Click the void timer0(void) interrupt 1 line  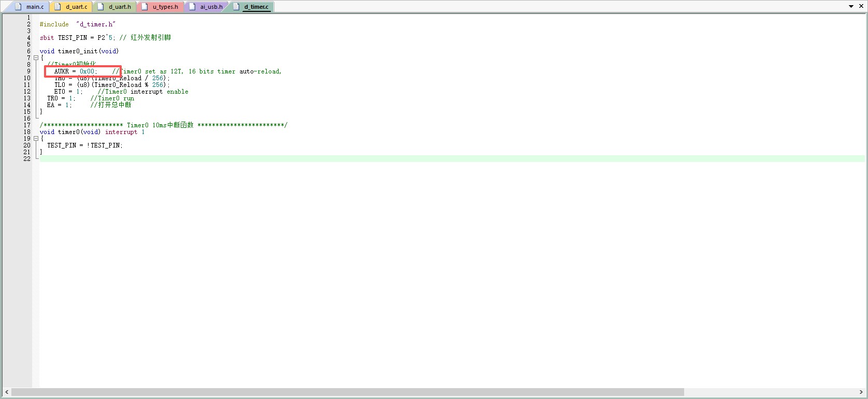pos(92,132)
